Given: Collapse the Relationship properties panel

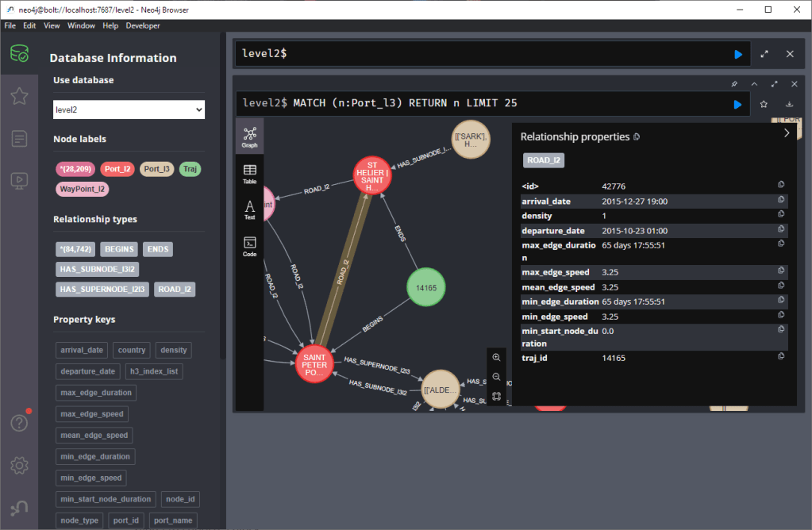Looking at the screenshot, I should (x=787, y=133).
